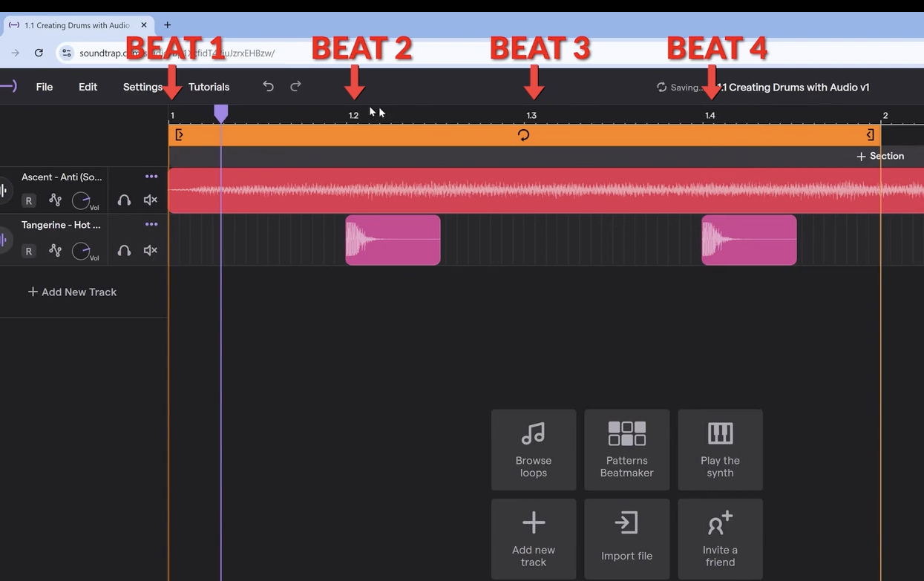Open automation for Ascent - Anti track

point(55,200)
